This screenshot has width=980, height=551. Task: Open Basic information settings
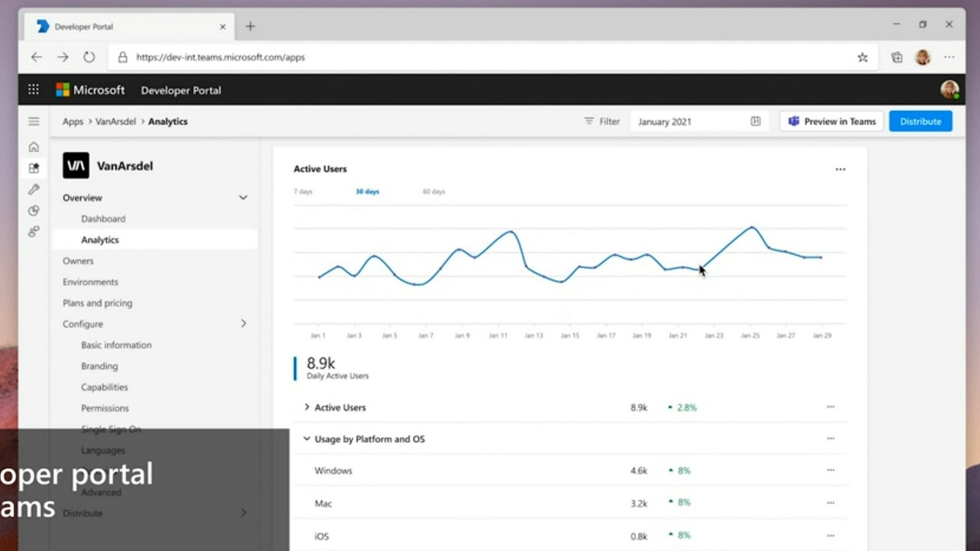pos(116,345)
